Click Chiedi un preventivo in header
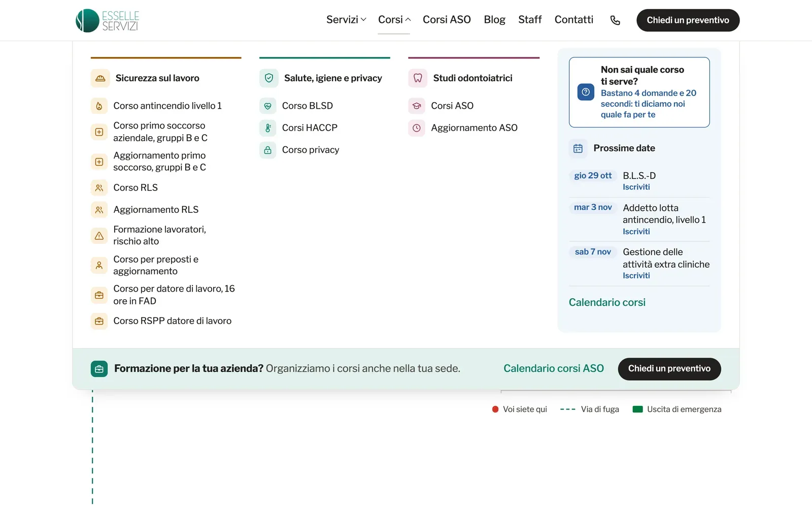 [x=688, y=20]
